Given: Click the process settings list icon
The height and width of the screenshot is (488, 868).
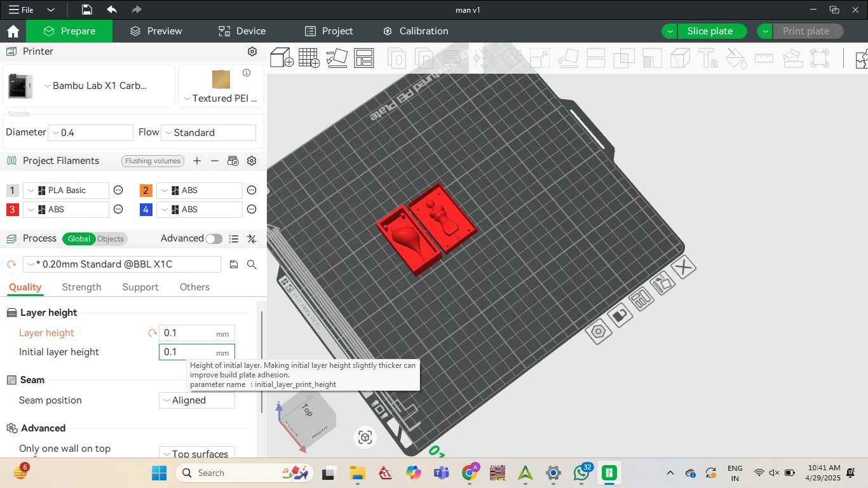Looking at the screenshot, I should (x=234, y=239).
